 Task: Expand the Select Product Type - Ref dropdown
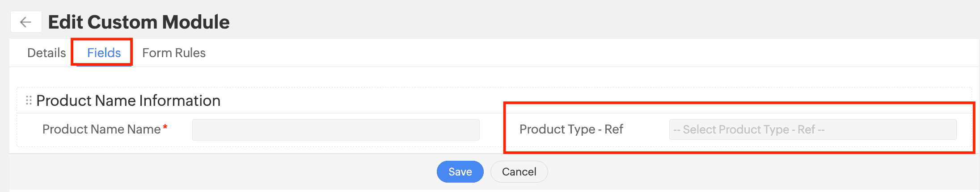coord(812,129)
